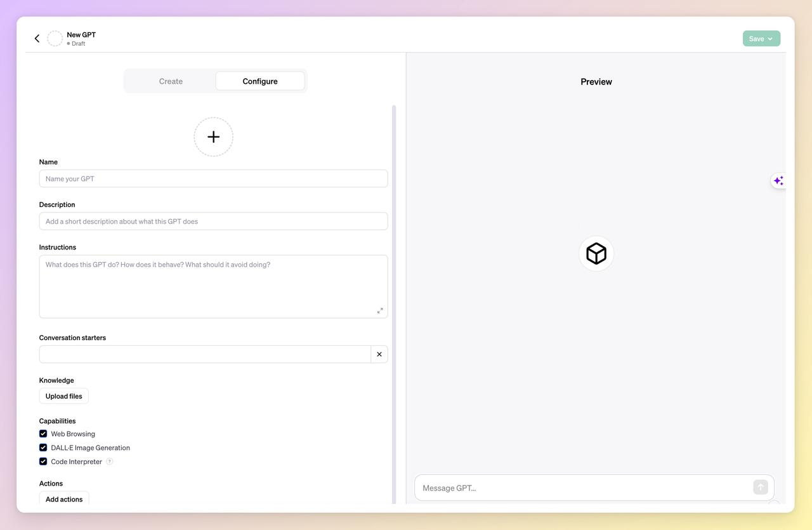Click the Configure panel vertical scrollbar
The image size is (812, 530).
(x=394, y=305)
